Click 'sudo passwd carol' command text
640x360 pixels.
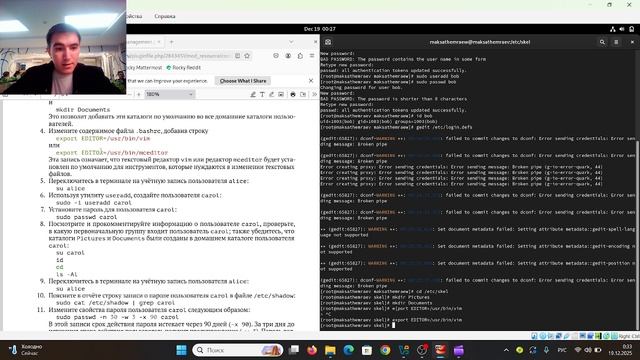point(87,217)
